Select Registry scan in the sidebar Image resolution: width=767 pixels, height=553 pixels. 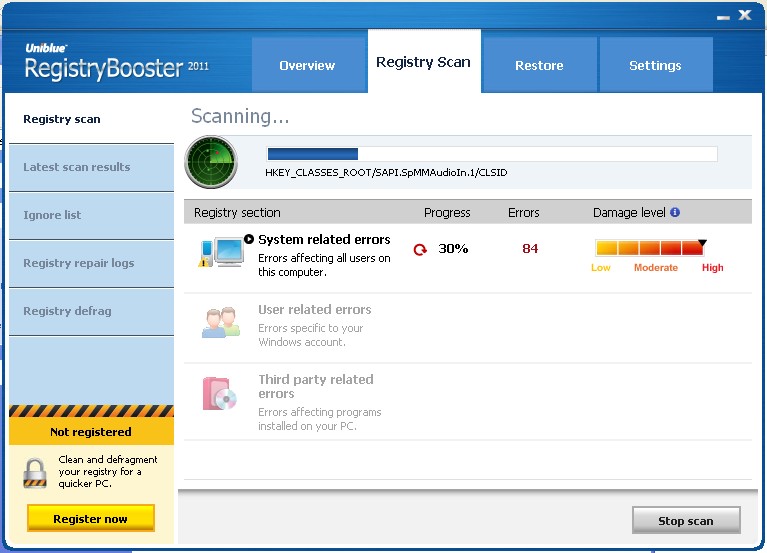(91, 119)
